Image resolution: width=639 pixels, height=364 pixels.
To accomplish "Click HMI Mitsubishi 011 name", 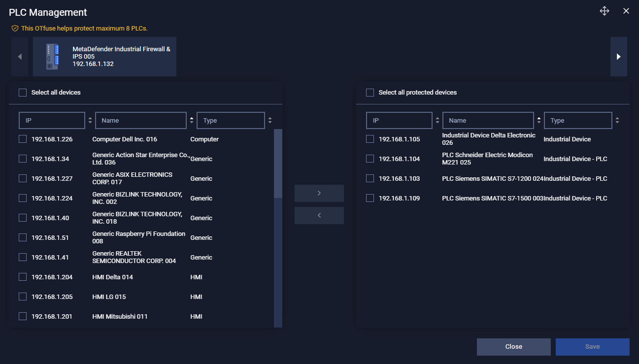I will [120, 317].
